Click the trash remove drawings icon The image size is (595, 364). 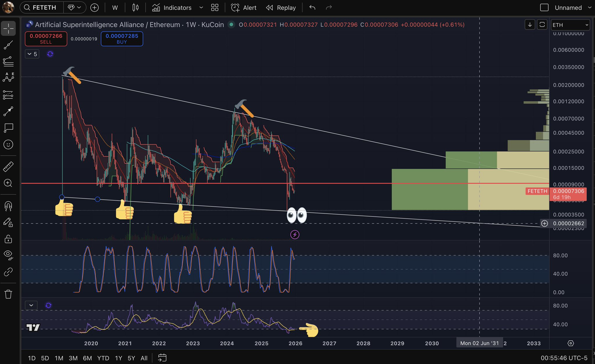(x=8, y=294)
